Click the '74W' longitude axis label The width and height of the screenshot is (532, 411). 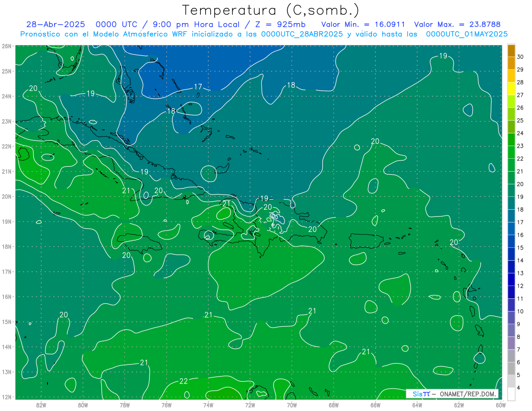click(208, 405)
